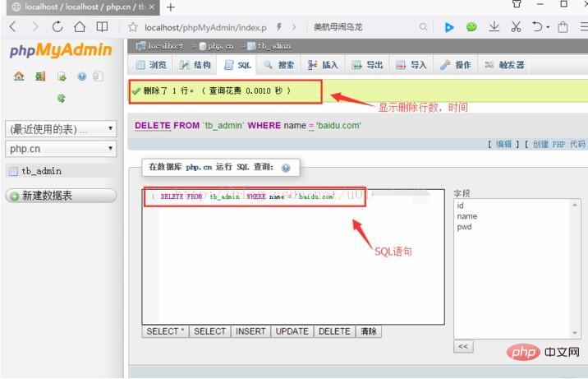Close the localhost phpMyAdmin browser tab

pyautogui.click(x=152, y=7)
